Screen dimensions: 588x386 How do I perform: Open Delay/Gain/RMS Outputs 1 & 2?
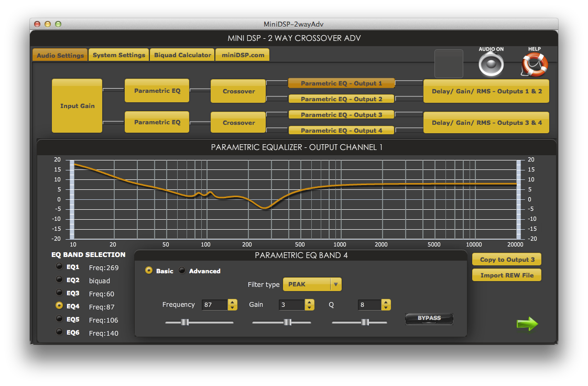486,91
